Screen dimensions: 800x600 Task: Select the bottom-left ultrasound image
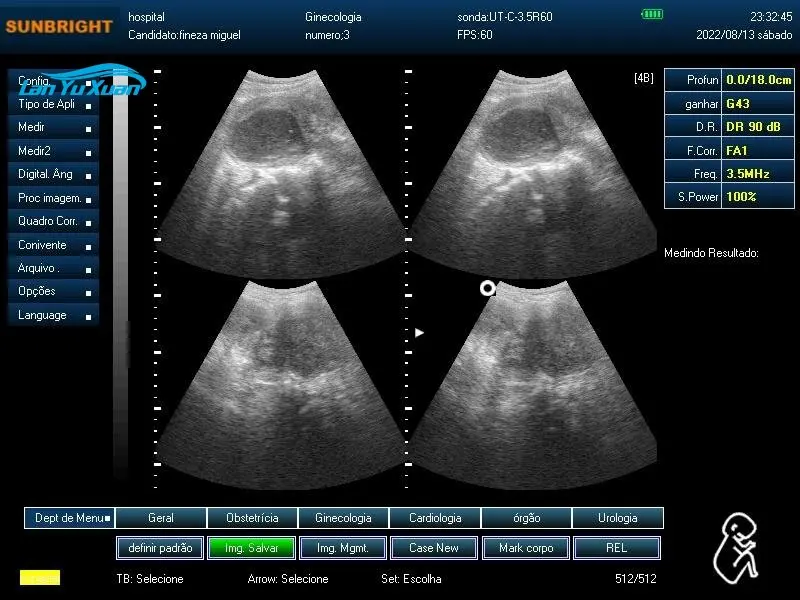pos(282,385)
